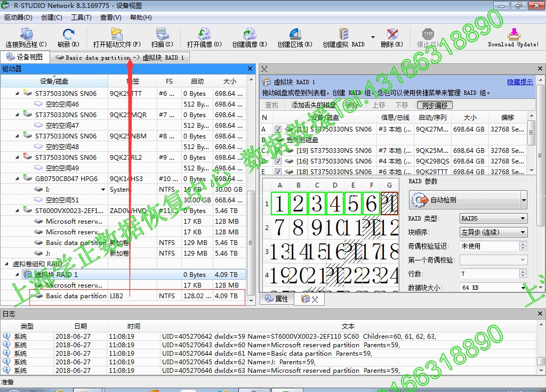Click the 大小 column header in drive list
Screen dimensions: 546x392
point(229,81)
